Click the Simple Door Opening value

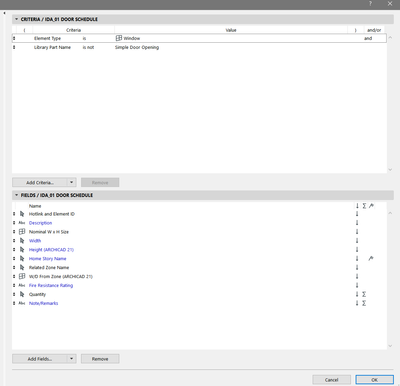pyautogui.click(x=137, y=47)
